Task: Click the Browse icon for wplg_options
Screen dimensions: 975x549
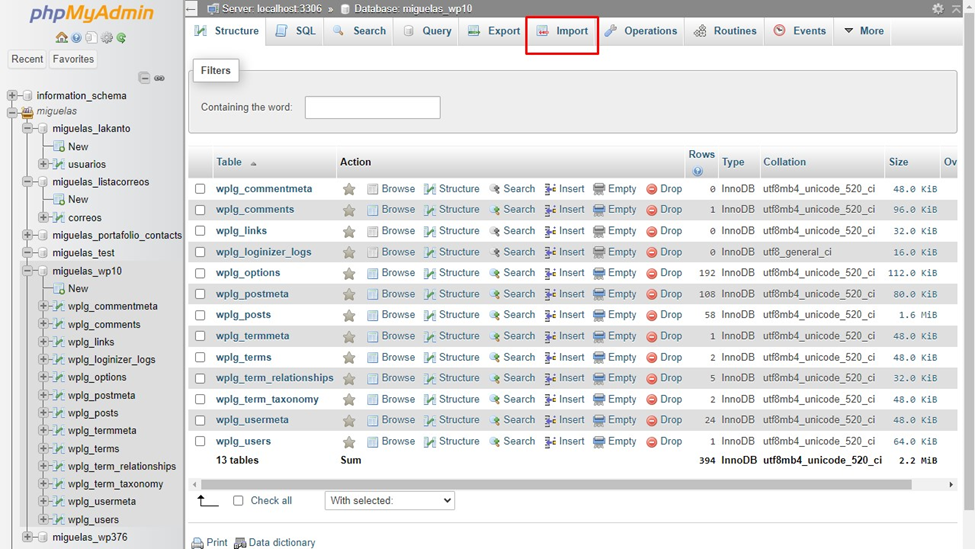Action: coord(372,273)
